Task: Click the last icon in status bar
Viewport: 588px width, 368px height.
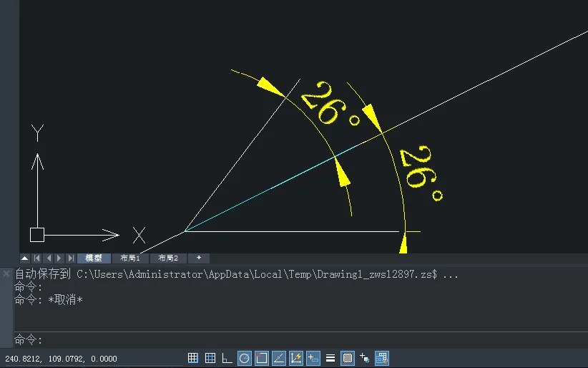Action: point(382,358)
